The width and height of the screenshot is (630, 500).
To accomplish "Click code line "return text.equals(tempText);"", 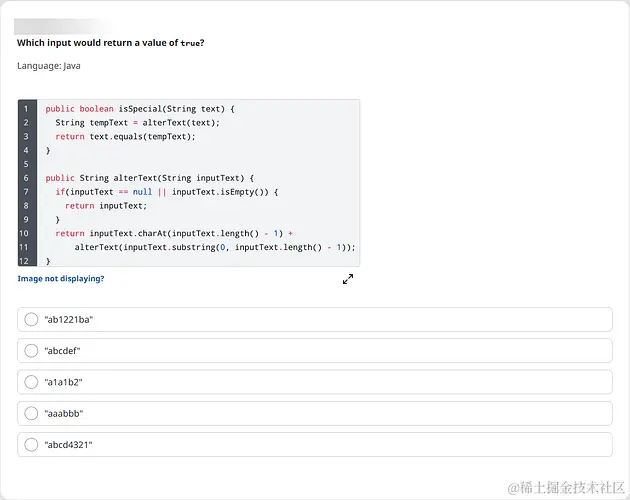I will tap(125, 137).
